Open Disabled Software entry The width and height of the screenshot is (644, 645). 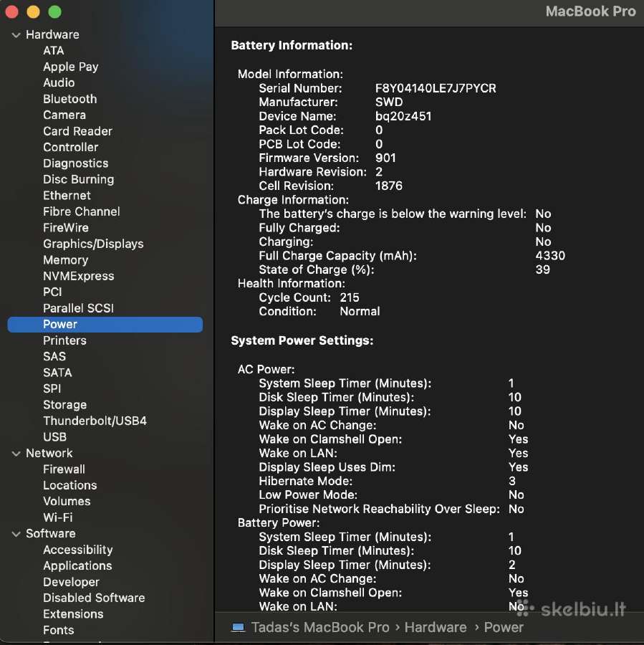pos(94,598)
